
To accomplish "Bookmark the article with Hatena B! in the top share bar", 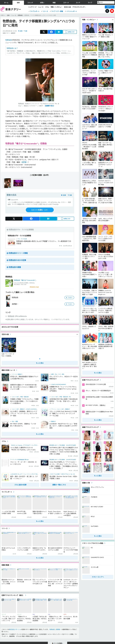I will coord(59,32).
